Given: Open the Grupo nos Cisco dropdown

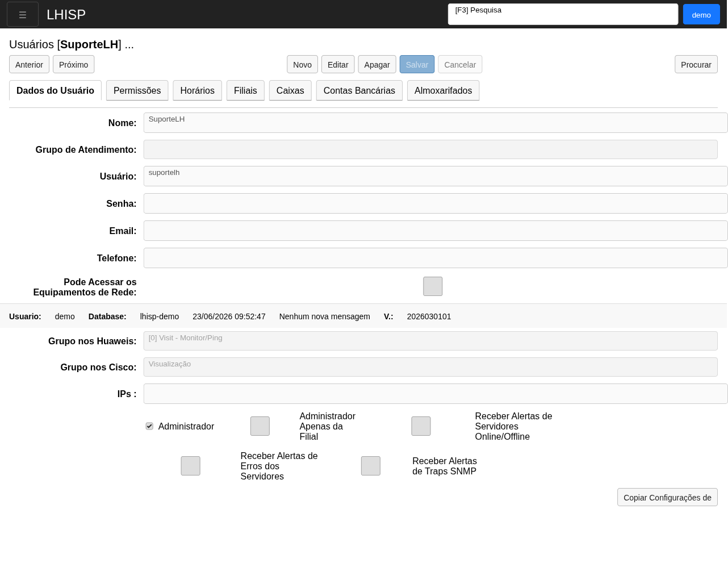Looking at the screenshot, I should 430,367.
